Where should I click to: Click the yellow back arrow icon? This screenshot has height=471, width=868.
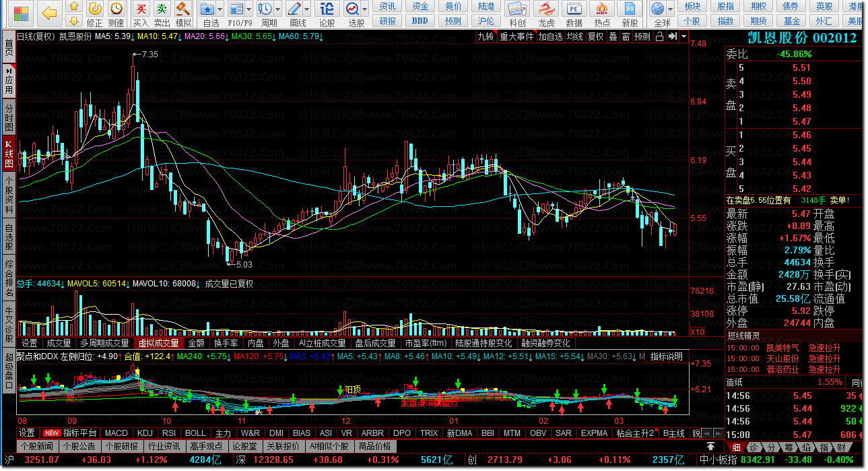(49, 12)
